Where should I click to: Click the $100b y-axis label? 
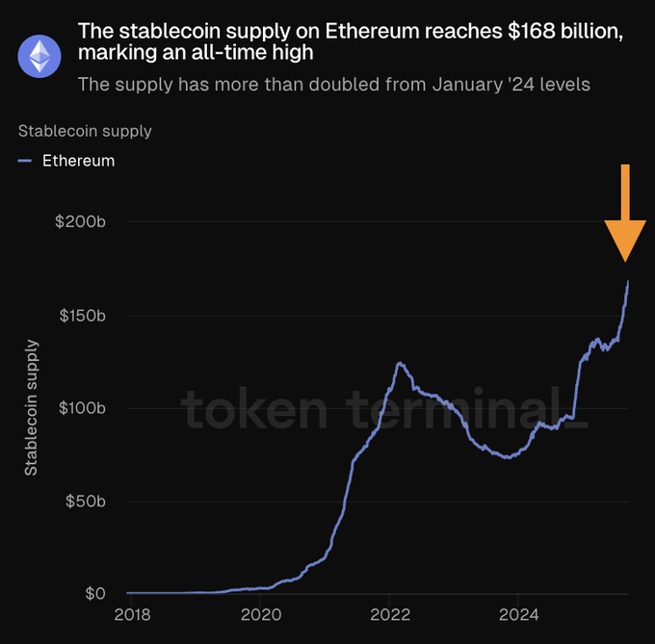click(82, 408)
